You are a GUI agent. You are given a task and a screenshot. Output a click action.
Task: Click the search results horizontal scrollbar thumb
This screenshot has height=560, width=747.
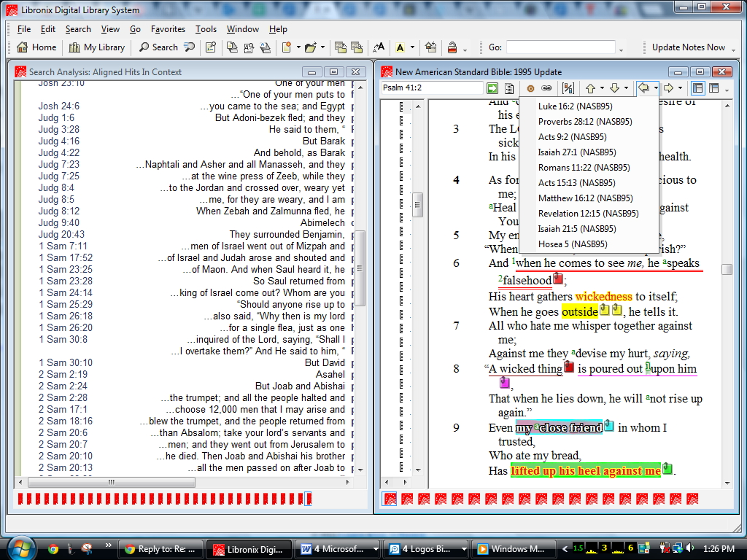click(x=112, y=482)
